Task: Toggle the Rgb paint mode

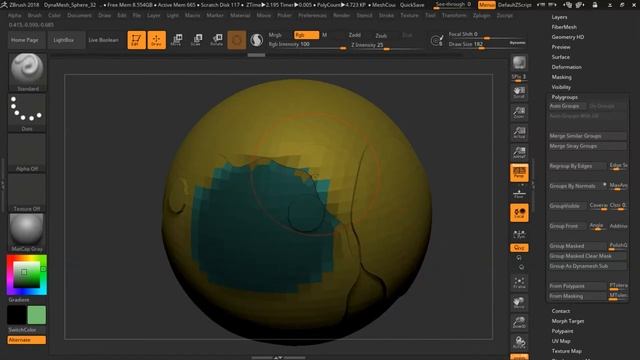Action: (x=307, y=35)
